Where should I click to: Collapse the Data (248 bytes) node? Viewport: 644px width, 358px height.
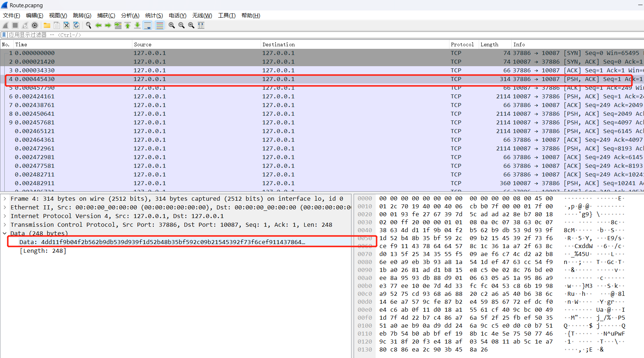point(5,233)
